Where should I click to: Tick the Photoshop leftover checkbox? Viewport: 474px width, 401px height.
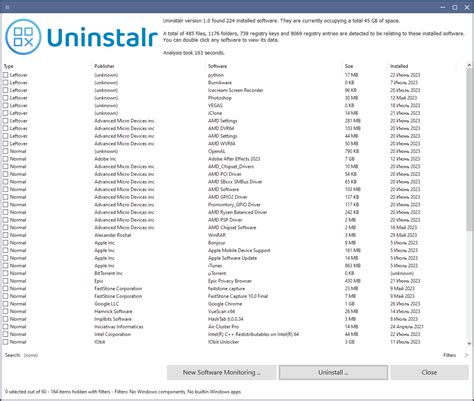click(6, 98)
